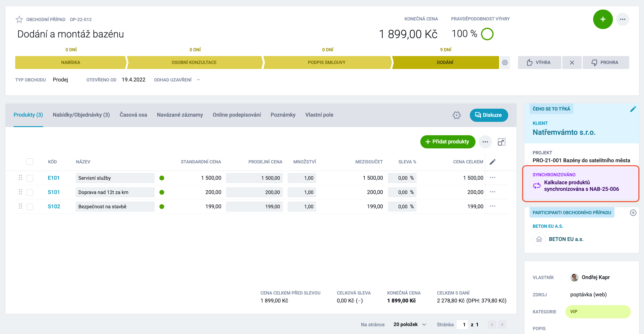Open more options next to Přidat produkty
644x334 pixels.
point(485,142)
